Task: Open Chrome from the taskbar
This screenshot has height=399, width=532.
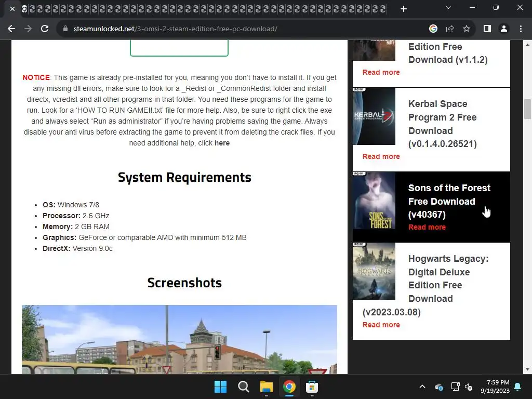Action: (289, 387)
